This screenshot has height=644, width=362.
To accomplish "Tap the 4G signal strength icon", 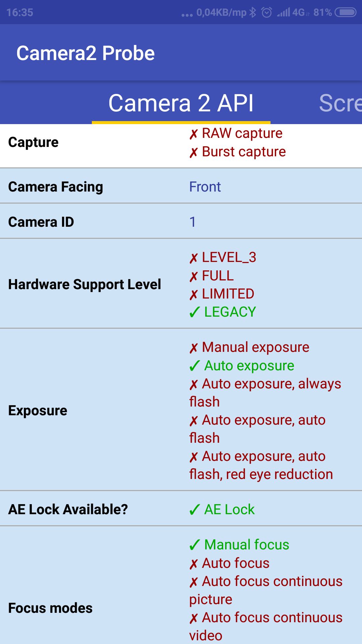I will pos(291,13).
